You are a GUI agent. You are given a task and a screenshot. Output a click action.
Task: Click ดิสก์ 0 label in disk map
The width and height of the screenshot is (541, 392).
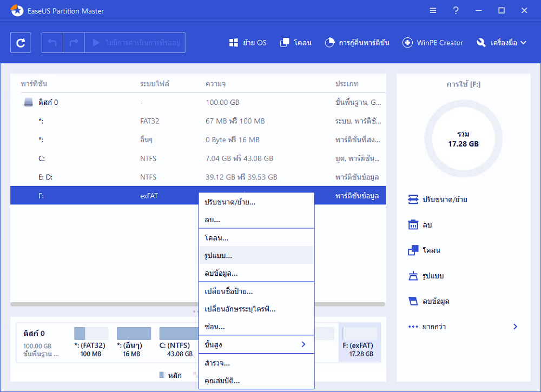point(34,334)
